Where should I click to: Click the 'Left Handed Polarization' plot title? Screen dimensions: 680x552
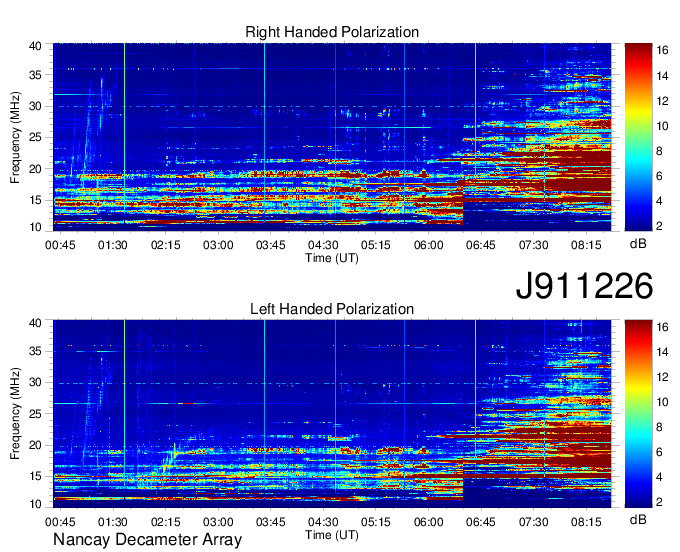[332, 309]
